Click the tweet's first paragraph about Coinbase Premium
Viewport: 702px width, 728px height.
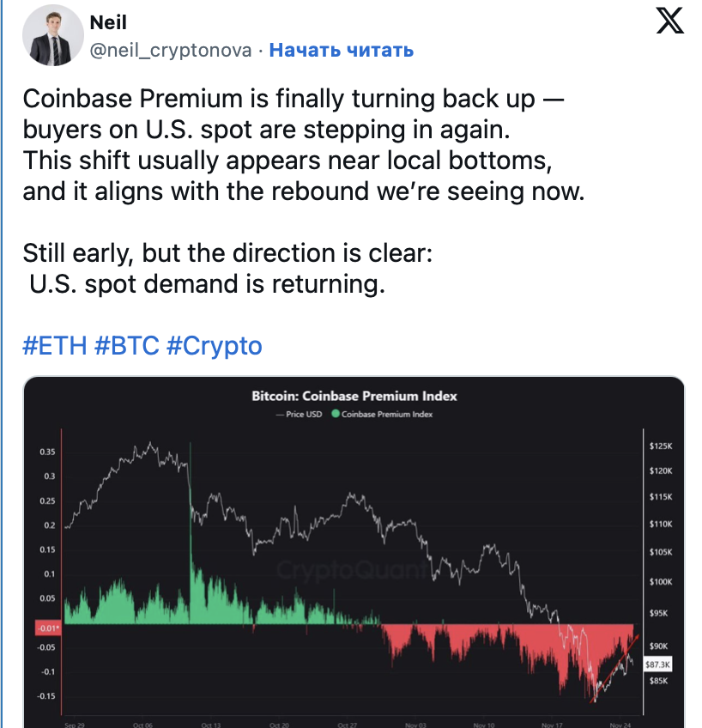click(x=304, y=145)
